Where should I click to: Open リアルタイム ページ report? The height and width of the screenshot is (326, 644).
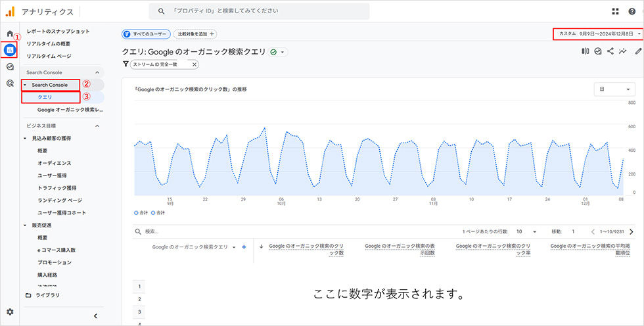49,56
